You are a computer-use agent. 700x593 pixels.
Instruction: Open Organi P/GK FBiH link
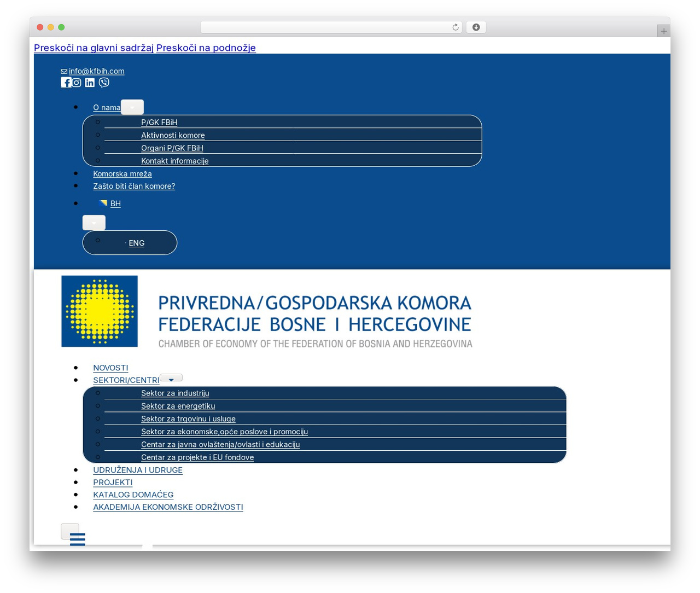click(x=172, y=148)
